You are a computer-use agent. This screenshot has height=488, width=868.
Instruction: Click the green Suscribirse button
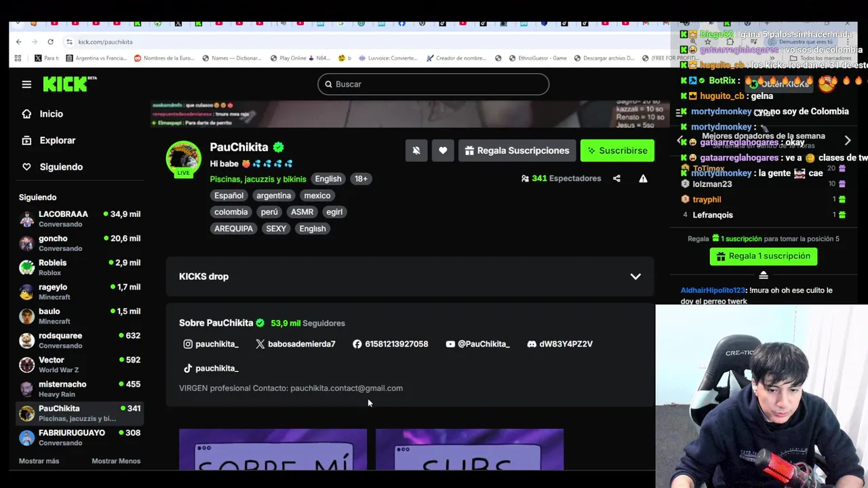(x=617, y=150)
